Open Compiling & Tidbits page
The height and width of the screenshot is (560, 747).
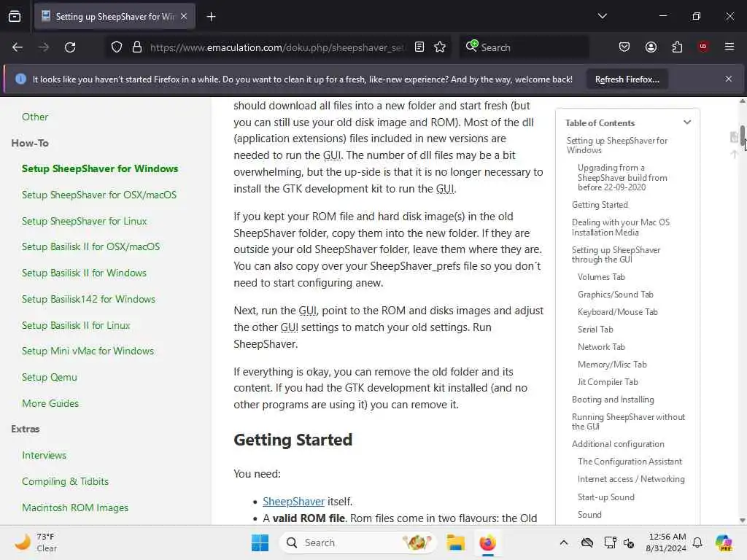pos(65,481)
